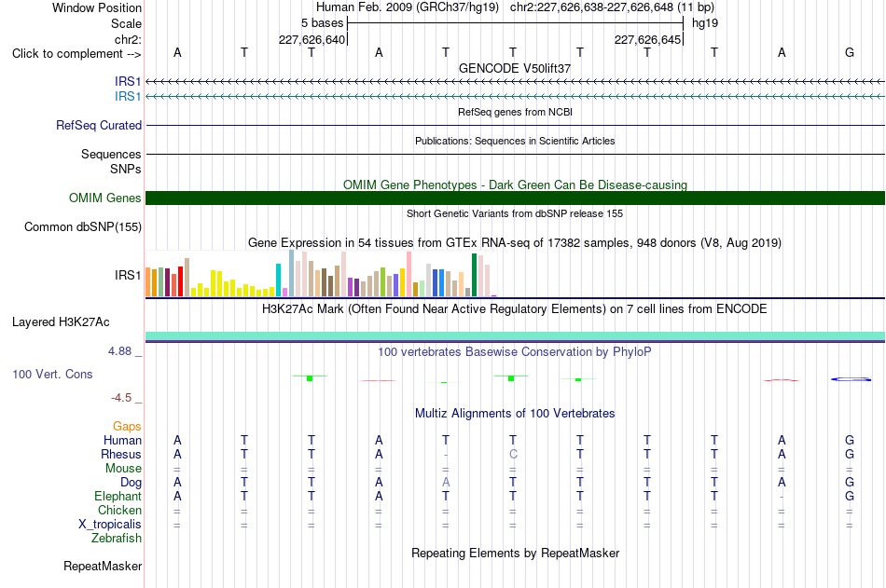Open the OMIM Gene Phenotypes track title
Image resolution: width=886 pixels, height=588 pixels.
(515, 185)
